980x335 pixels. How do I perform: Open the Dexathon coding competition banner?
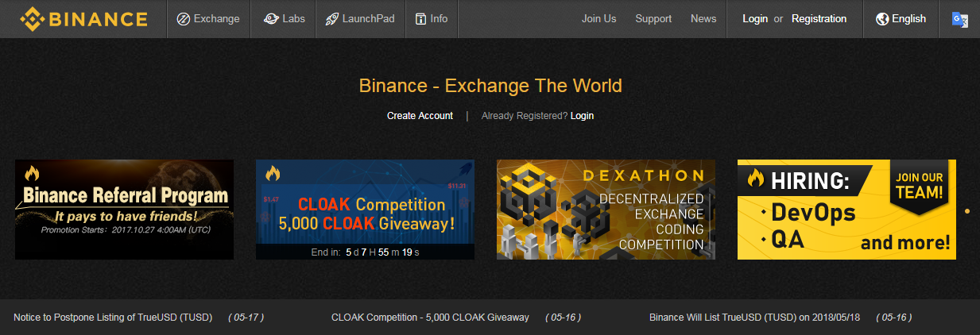click(606, 210)
